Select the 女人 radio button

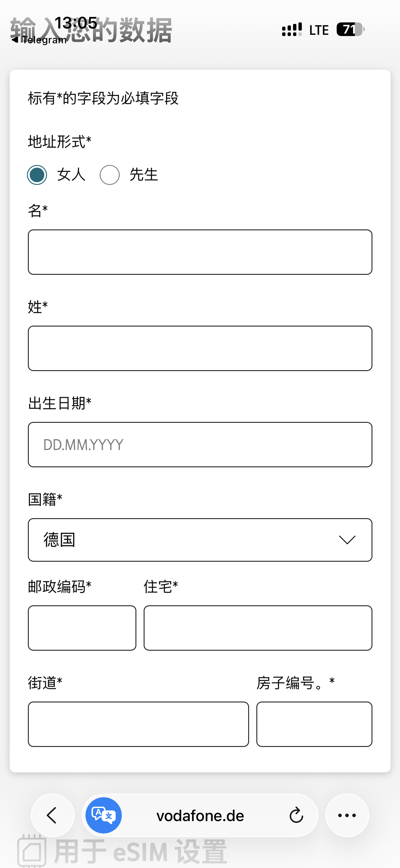click(x=37, y=175)
